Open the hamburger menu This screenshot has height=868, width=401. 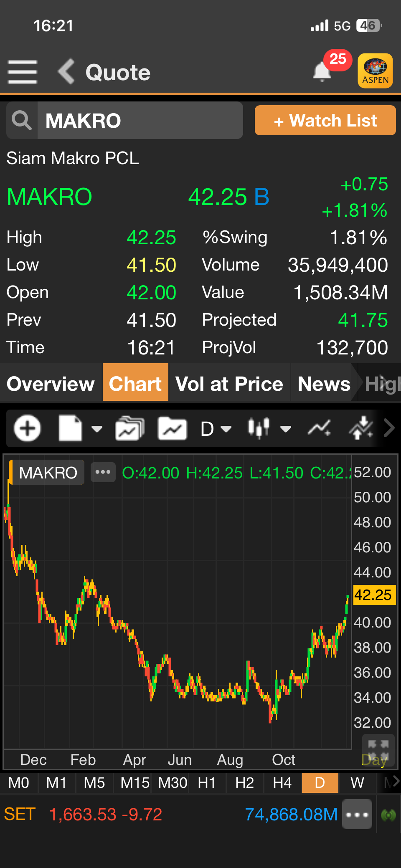click(x=23, y=72)
